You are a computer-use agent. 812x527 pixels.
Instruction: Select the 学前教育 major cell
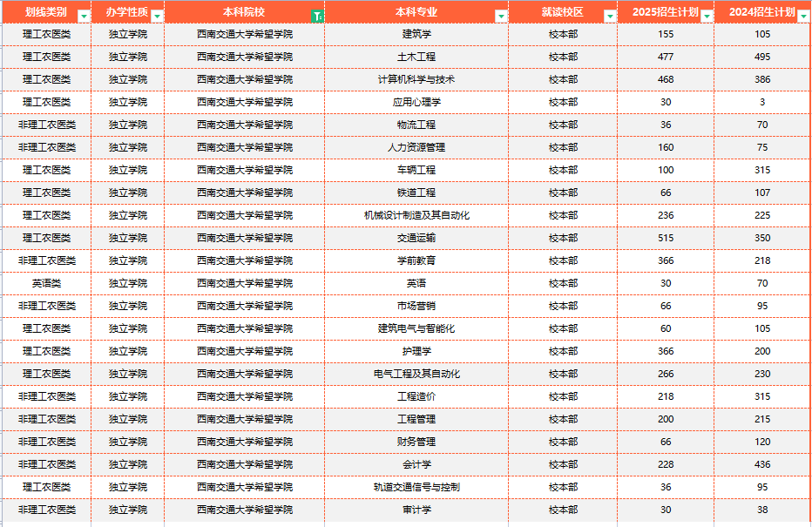[x=416, y=261]
